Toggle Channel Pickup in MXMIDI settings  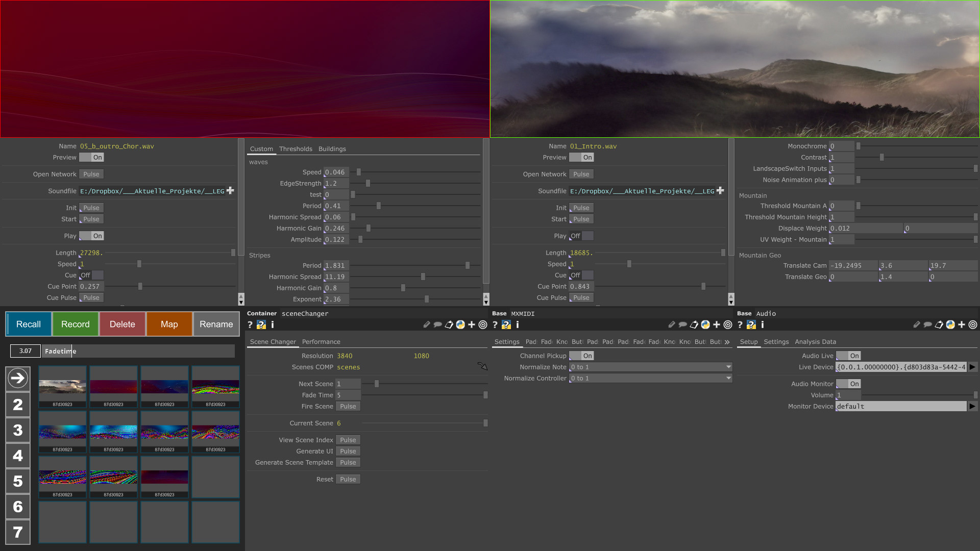pyautogui.click(x=581, y=356)
